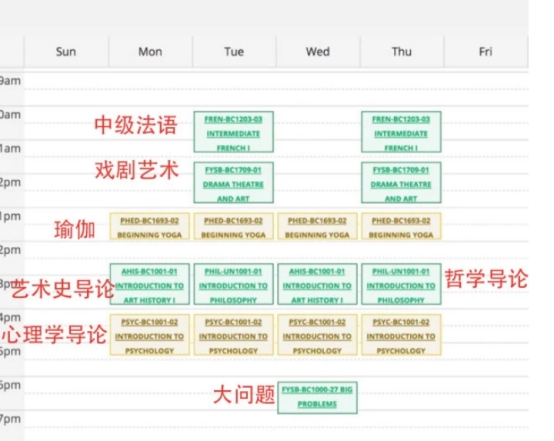This screenshot has width=554, height=441.
Task: View Thursday's Introduction to Psychology block
Action: click(401, 335)
